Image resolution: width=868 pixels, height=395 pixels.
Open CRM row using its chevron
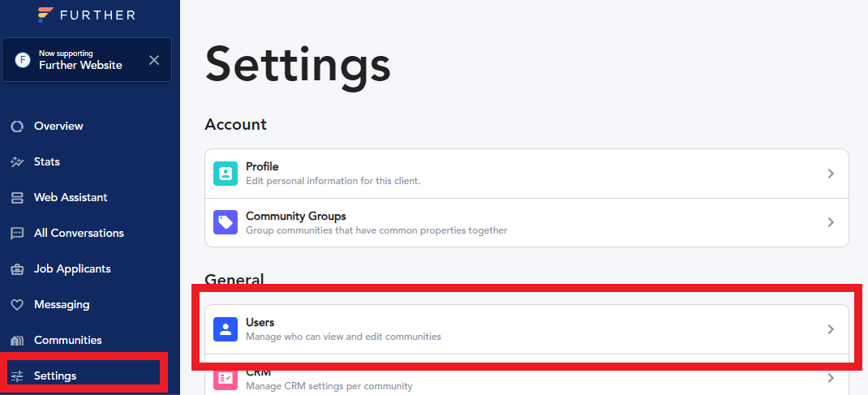coord(831,378)
